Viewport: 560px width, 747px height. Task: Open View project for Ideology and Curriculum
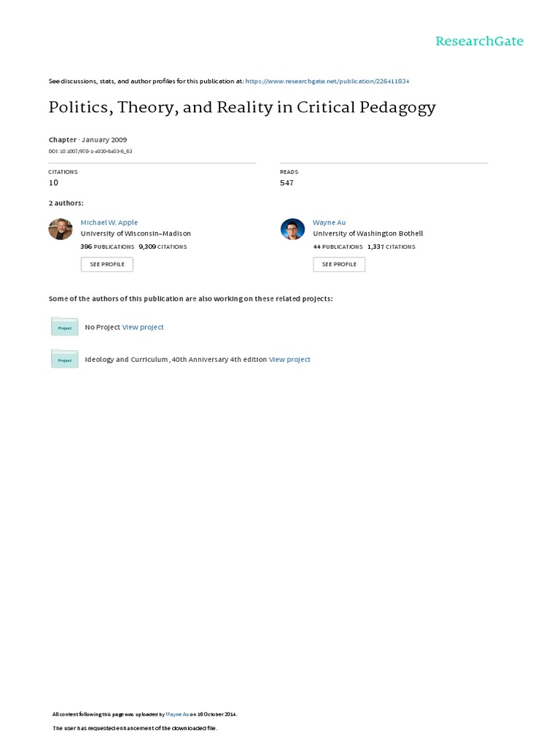[x=289, y=360]
